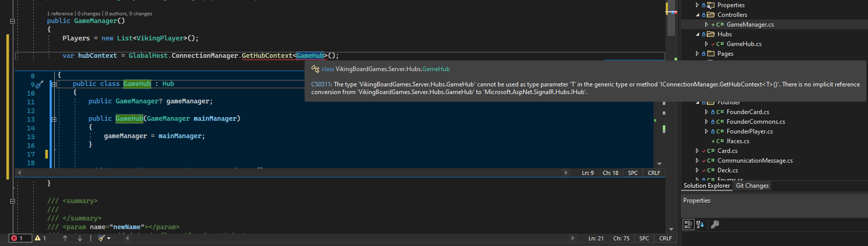Viewport: 868px width, 246px height.
Task: Select the Categorized view icon in Properties
Action: 688,225
